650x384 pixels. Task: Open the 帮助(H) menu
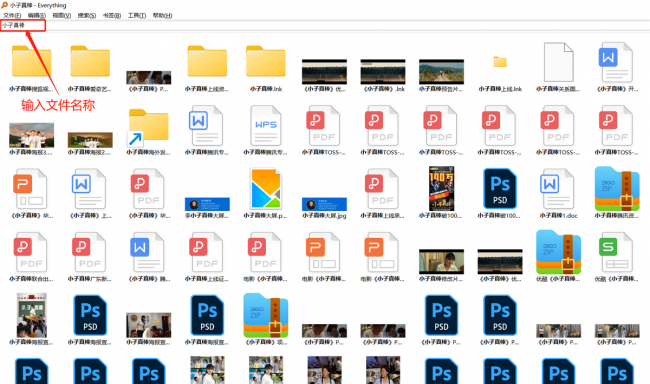(x=162, y=15)
